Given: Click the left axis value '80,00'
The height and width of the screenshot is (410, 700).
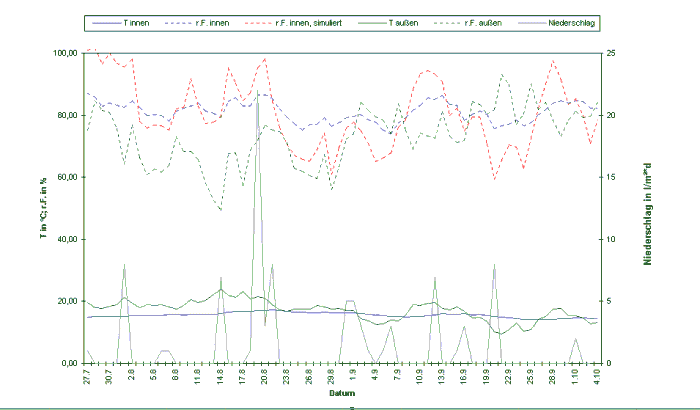Looking at the screenshot, I should pos(67,115).
